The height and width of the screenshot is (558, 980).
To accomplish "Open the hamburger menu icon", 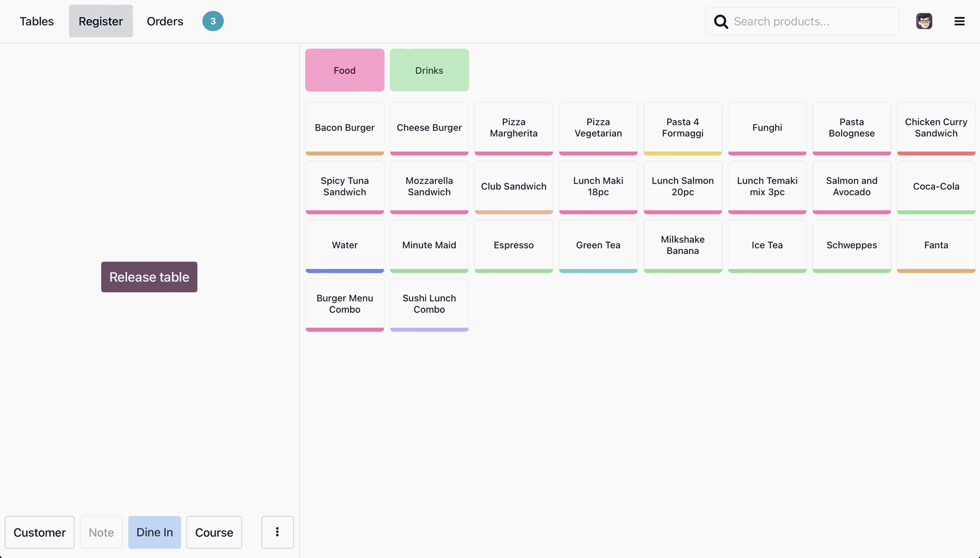I will (x=959, y=21).
